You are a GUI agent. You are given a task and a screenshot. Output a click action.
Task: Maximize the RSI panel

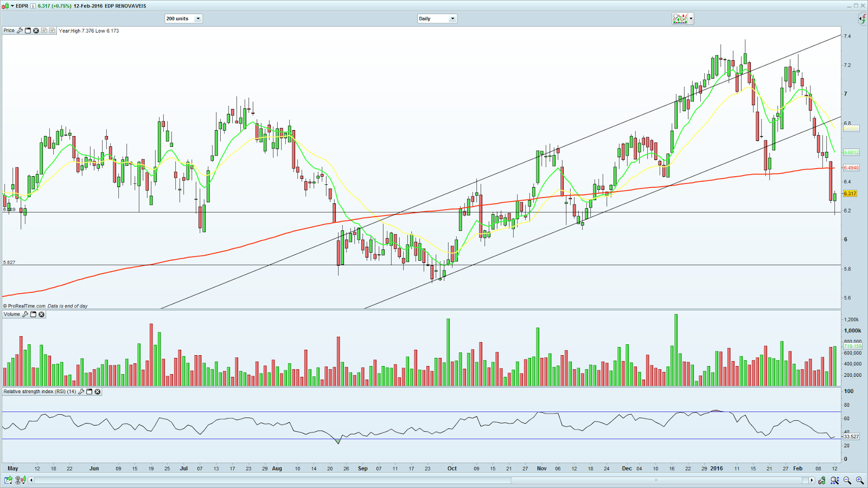click(x=90, y=391)
